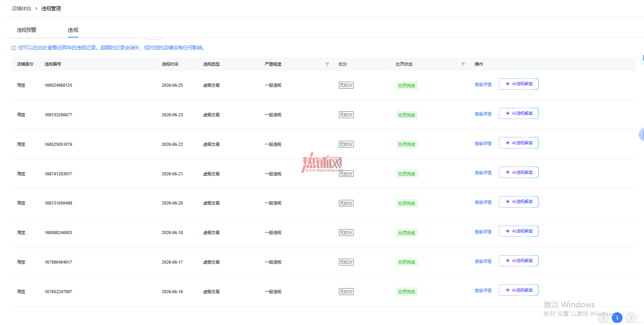Click the info icon before the notice text
644x325 pixels.
point(14,48)
